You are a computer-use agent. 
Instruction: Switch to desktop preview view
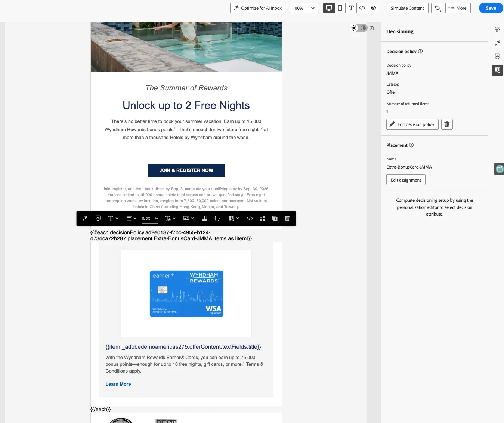(x=329, y=8)
